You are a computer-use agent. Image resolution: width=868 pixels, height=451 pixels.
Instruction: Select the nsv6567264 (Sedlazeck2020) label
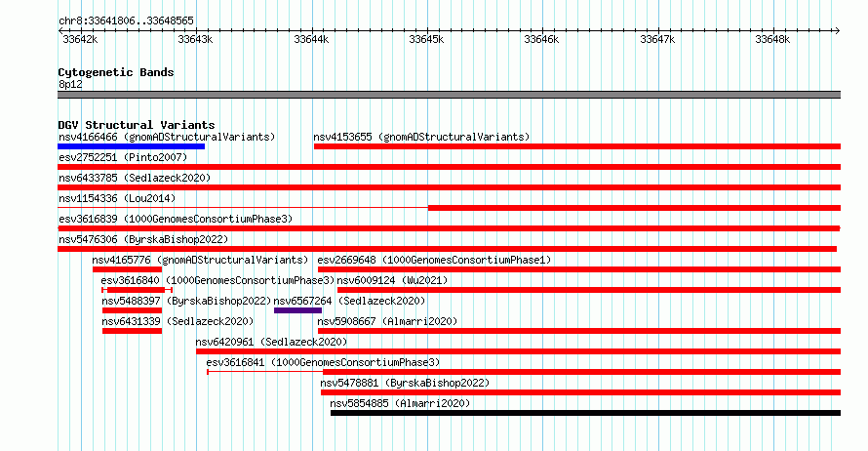tap(349, 301)
